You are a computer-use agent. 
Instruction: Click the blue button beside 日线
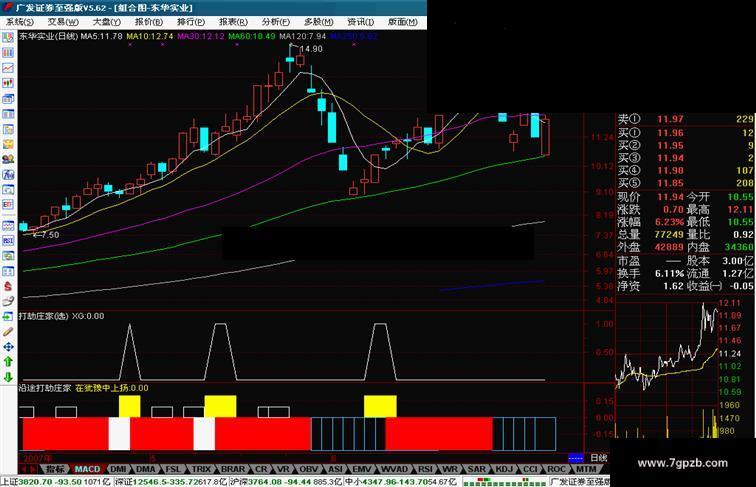[576, 458]
